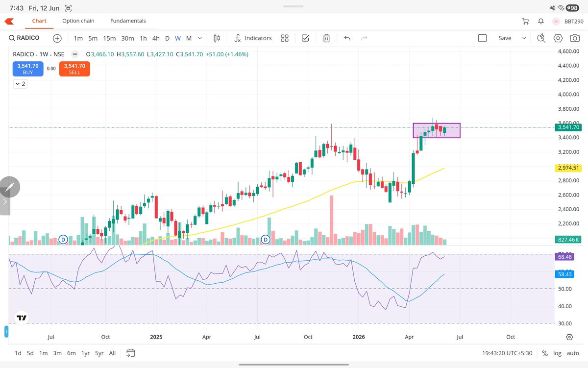Viewport: 588px width, 368px height.
Task: Open the quick search magnifier icon
Action: 541,38
